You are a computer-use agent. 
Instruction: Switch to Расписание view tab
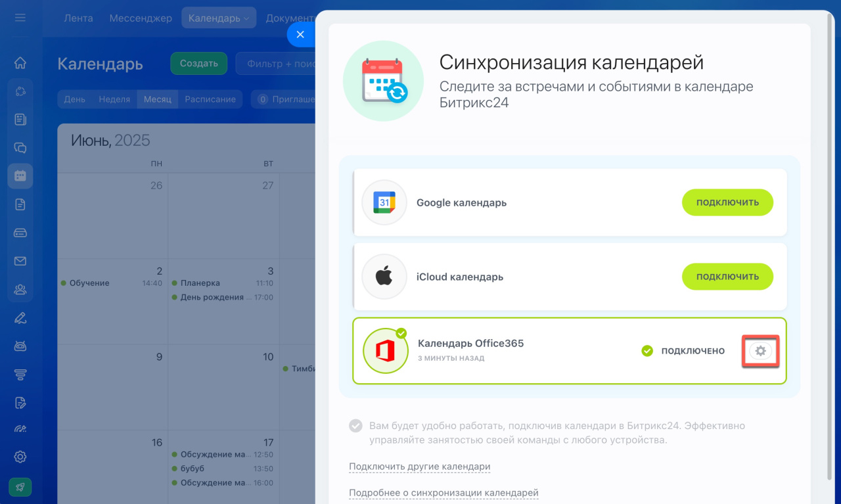[210, 99]
